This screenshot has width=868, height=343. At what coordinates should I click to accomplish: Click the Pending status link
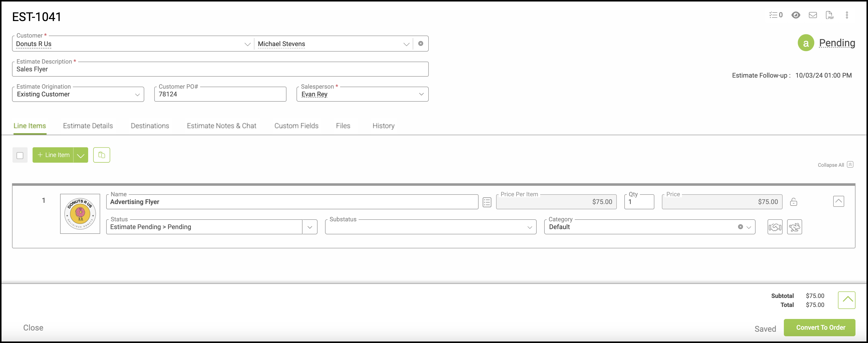[x=837, y=43]
